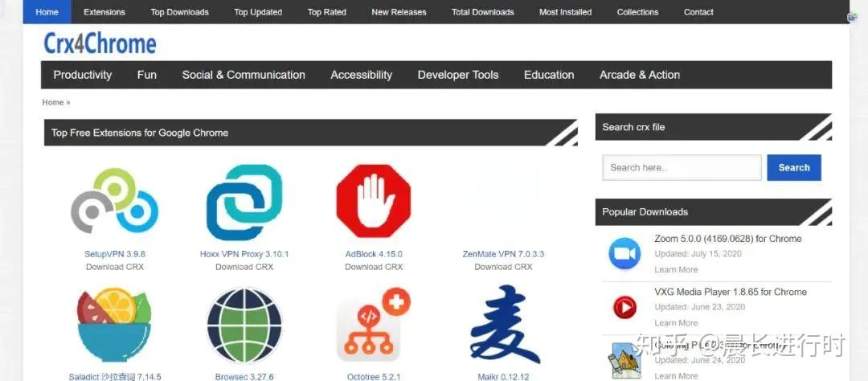Open the ZenMate VPN 7.0.3.3 link
The height and width of the screenshot is (381, 868).
point(503,254)
